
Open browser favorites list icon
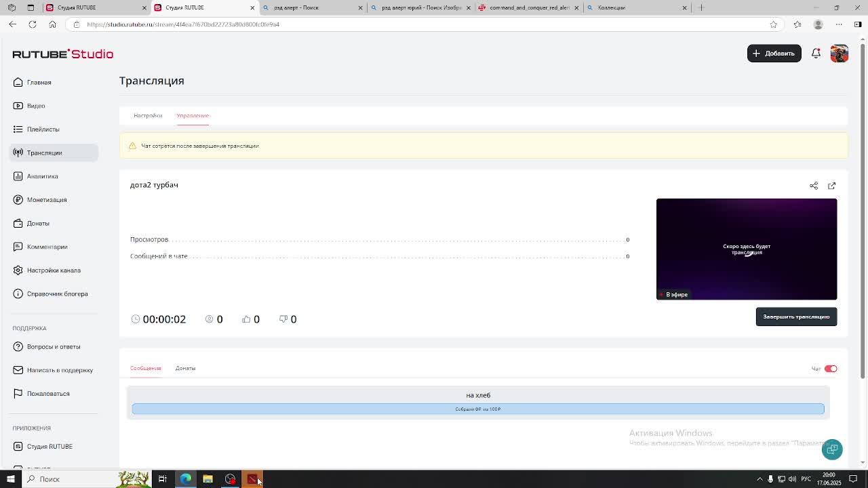pos(797,24)
